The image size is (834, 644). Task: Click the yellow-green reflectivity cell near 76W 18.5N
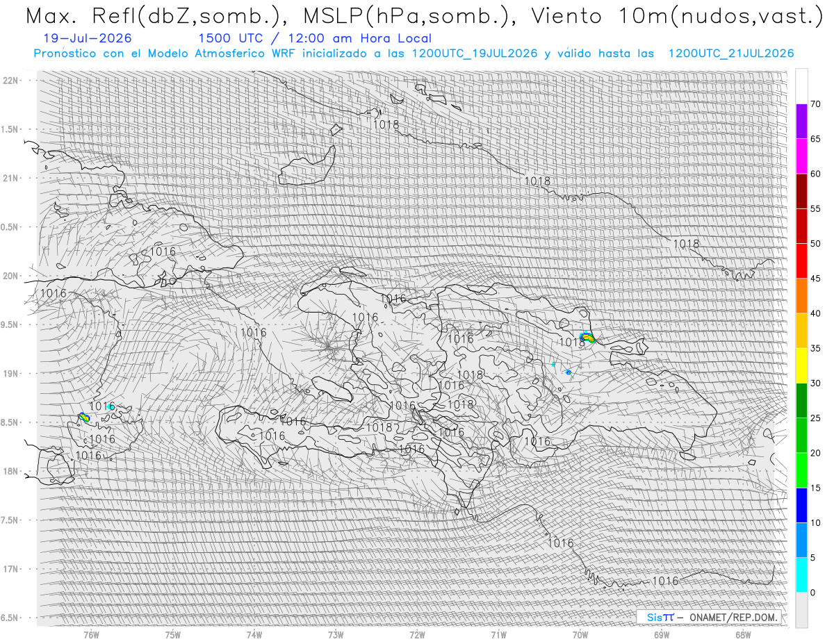click(x=83, y=417)
